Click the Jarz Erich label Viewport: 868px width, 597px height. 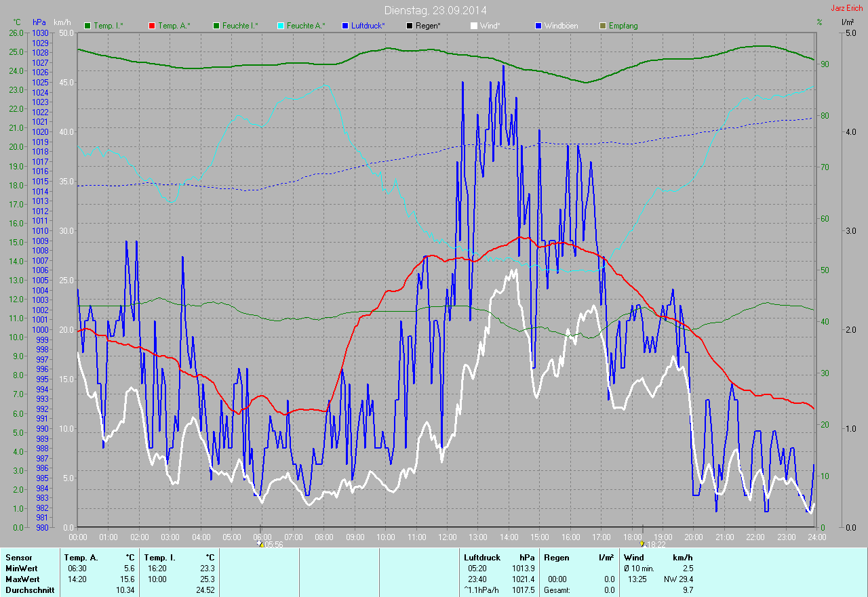pos(847,8)
